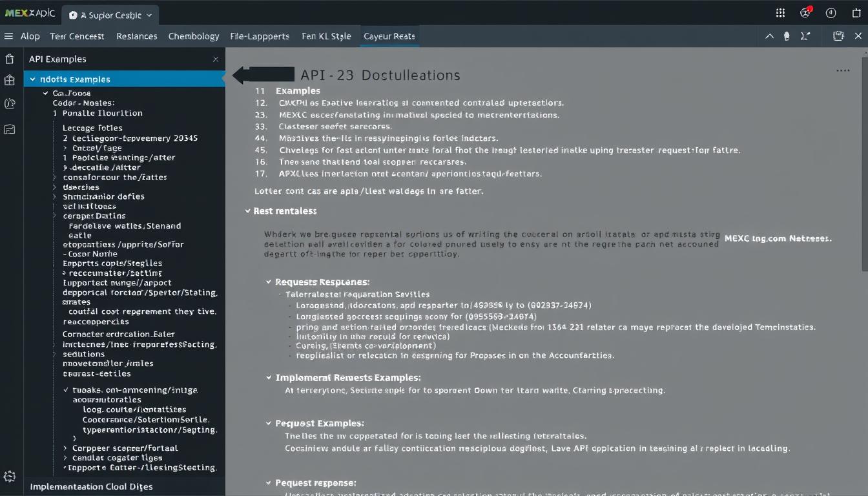
Task: Click the clock icon in title bar
Action: 831,13
